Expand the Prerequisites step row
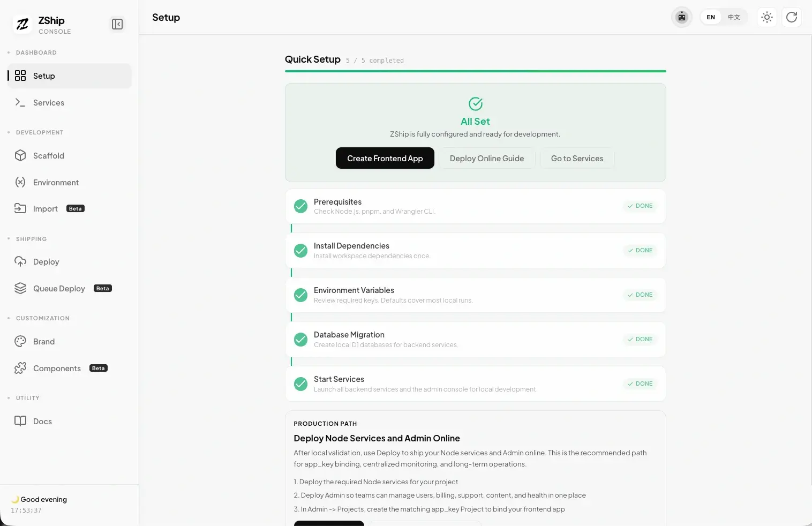 tap(476, 206)
